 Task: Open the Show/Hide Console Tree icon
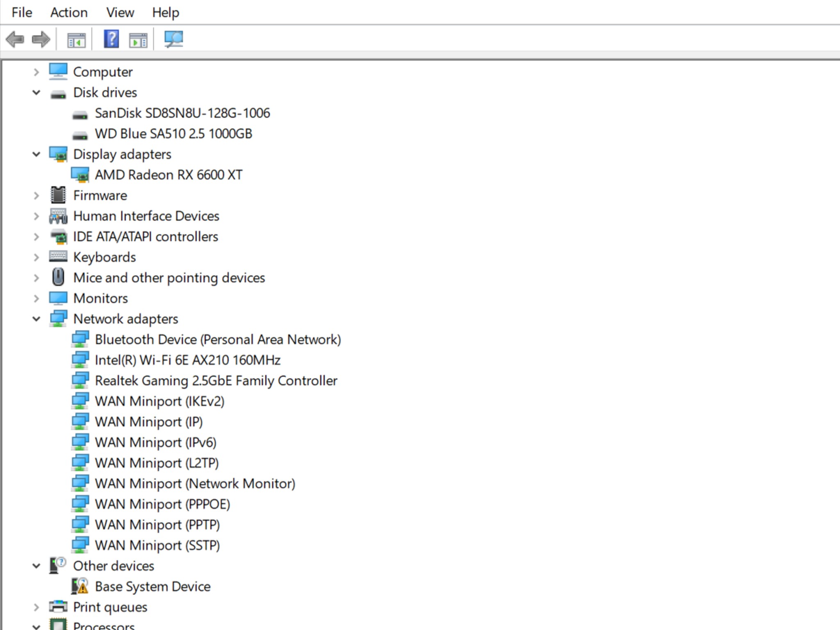click(76, 39)
